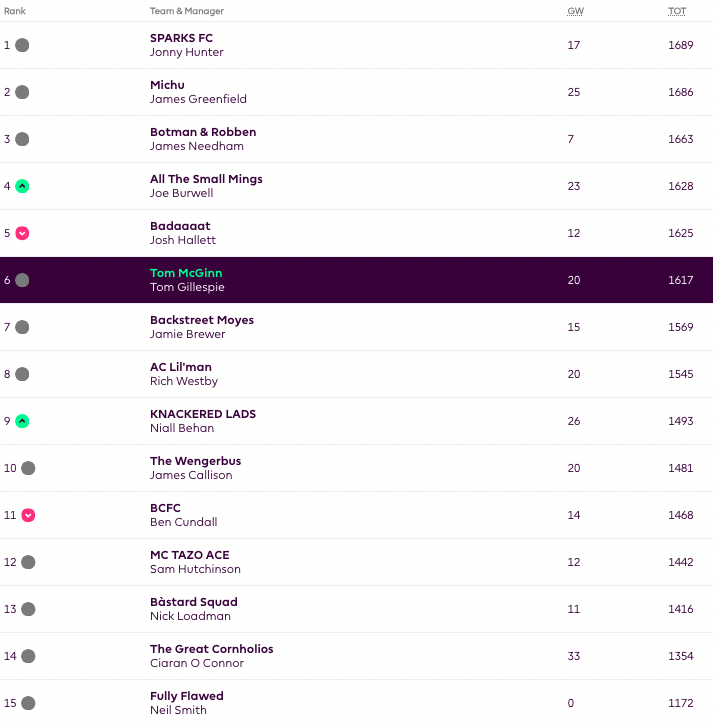Click the GW column header
This screenshot has height=722, width=713.
click(574, 11)
